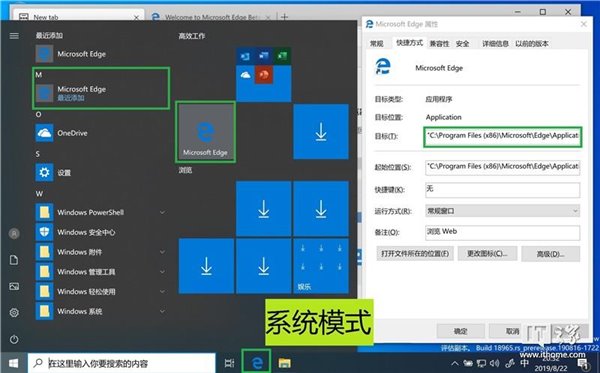Click the 快捷键 shortcut key field
Image resolution: width=600 pixels, height=373 pixels.
click(502, 189)
